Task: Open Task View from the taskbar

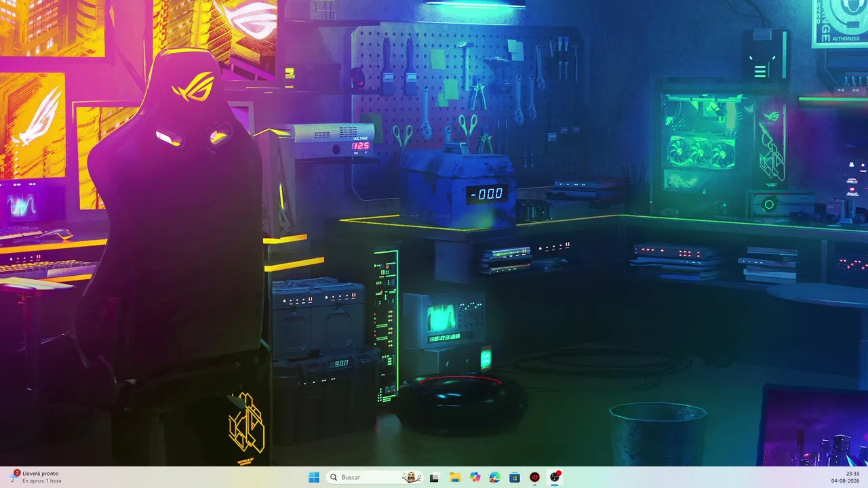Action: pyautogui.click(x=435, y=477)
